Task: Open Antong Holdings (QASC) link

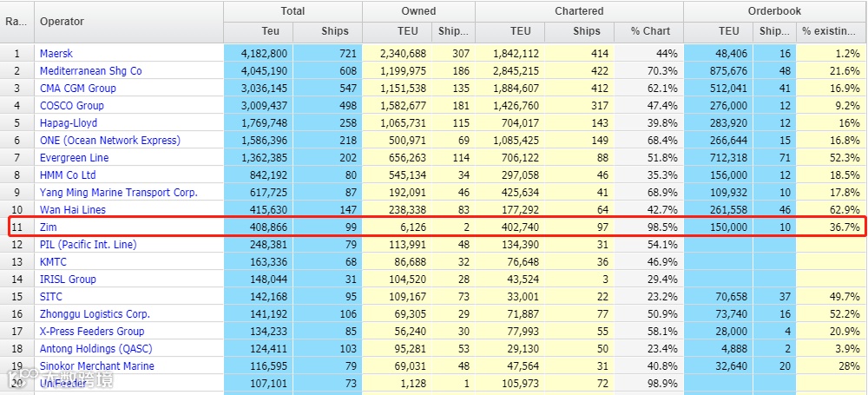Action: tap(95, 348)
